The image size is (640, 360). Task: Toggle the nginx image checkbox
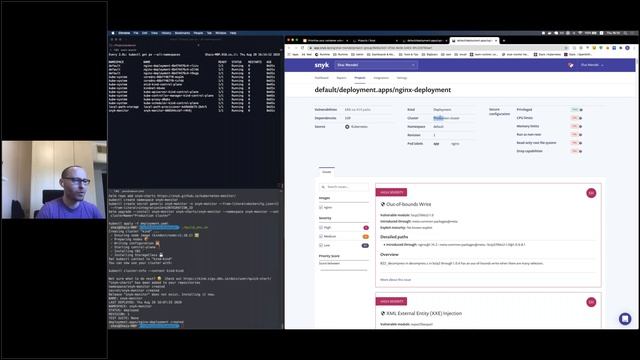(x=321, y=207)
